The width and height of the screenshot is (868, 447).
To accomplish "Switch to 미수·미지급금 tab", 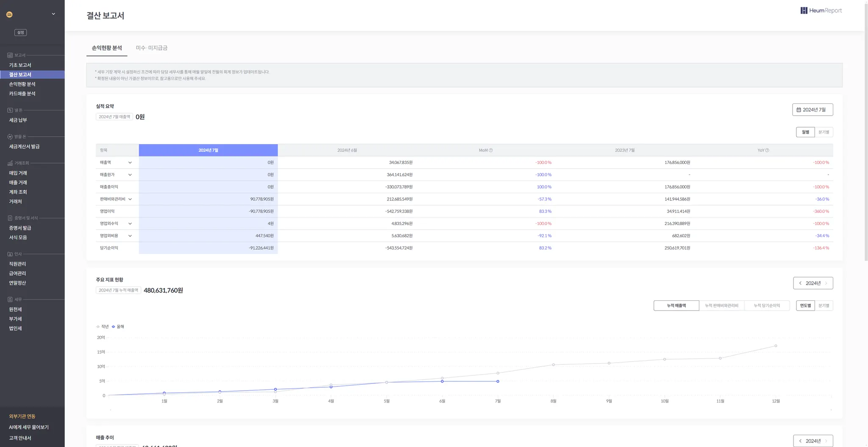I will click(152, 48).
